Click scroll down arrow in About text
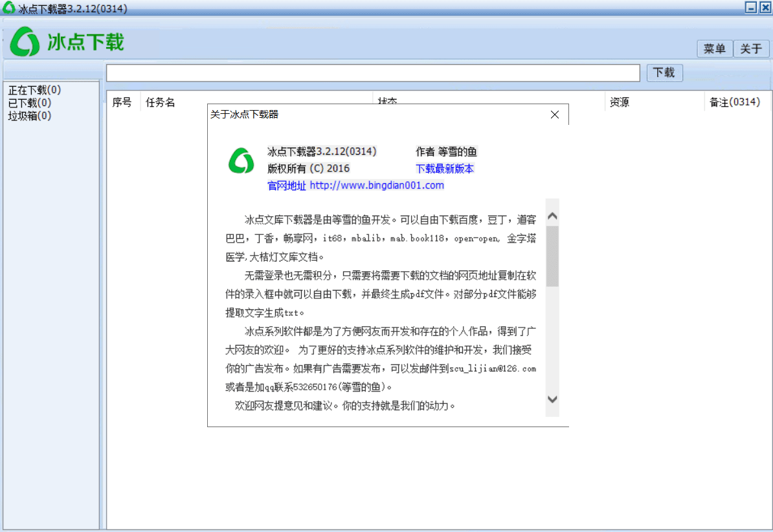This screenshot has width=773, height=532. (552, 399)
